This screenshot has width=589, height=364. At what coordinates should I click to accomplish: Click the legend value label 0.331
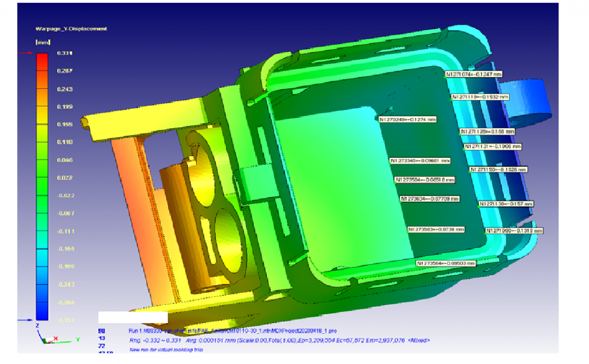pos(65,53)
